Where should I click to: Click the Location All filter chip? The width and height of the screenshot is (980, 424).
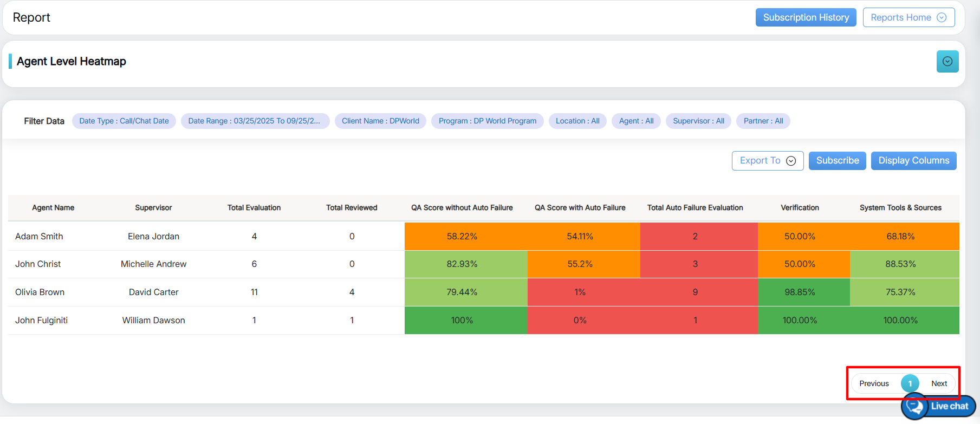pos(577,121)
